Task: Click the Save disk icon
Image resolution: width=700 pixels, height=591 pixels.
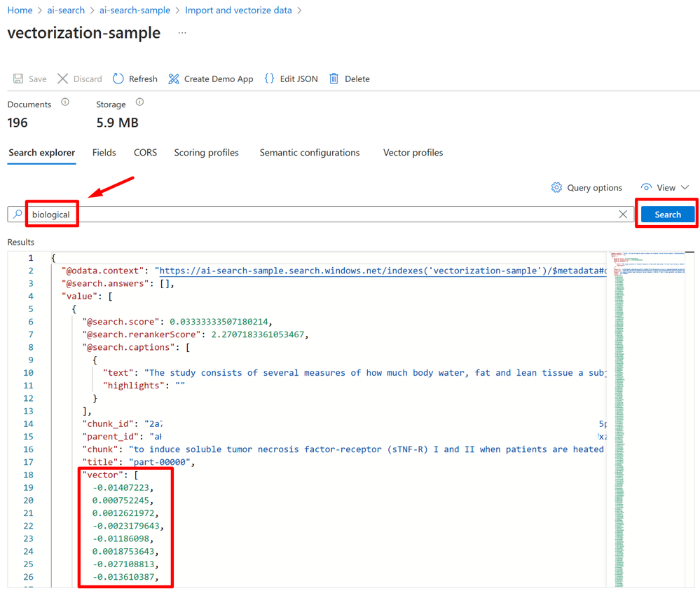Action: pos(18,79)
